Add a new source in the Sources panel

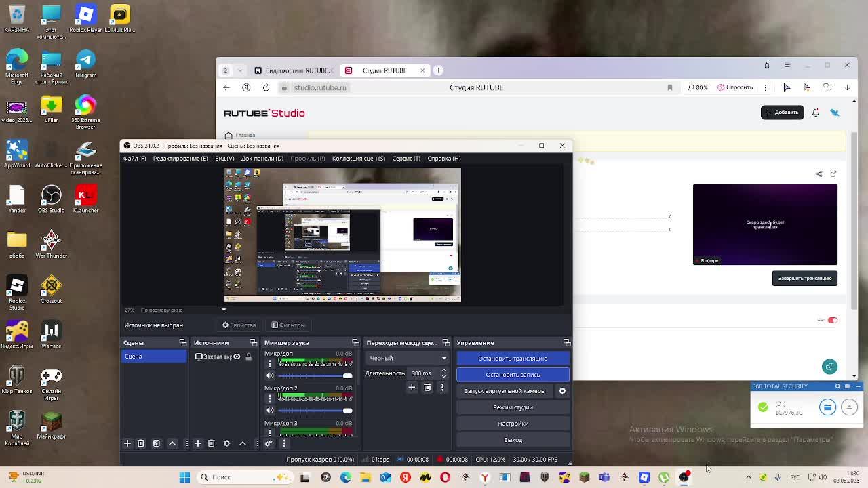click(x=197, y=443)
